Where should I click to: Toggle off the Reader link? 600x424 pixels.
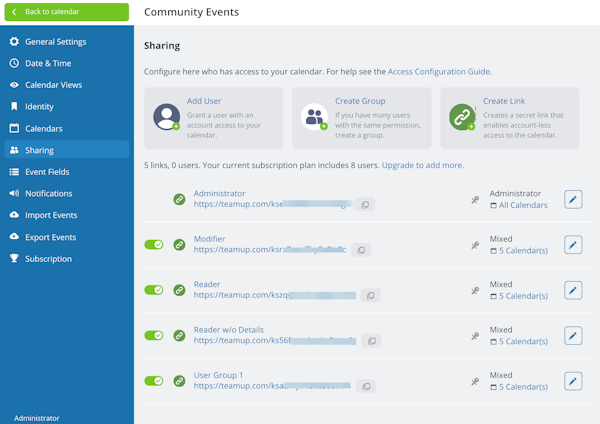(x=154, y=290)
